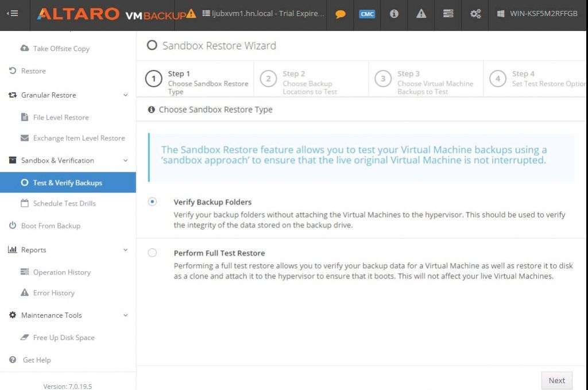Open Get Help link
The width and height of the screenshot is (588, 390).
click(x=37, y=360)
